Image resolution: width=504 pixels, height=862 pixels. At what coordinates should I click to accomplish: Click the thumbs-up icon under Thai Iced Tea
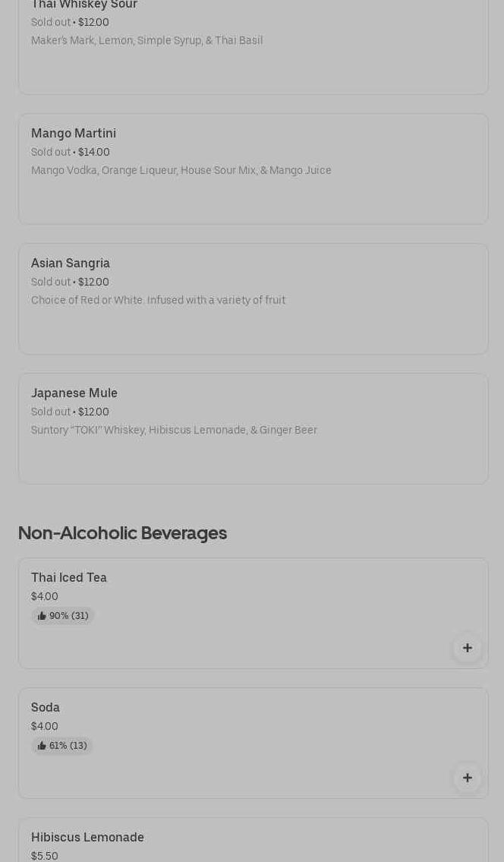click(x=42, y=616)
